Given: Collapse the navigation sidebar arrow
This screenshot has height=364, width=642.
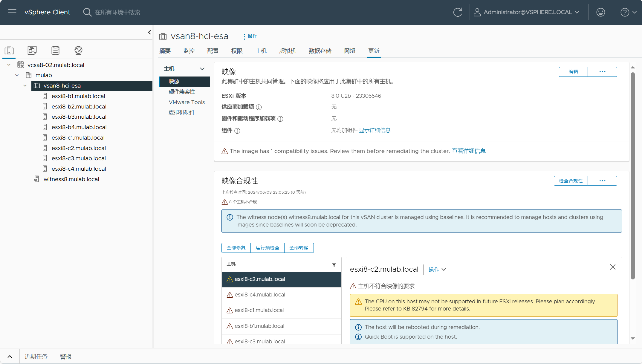Looking at the screenshot, I should point(149,32).
